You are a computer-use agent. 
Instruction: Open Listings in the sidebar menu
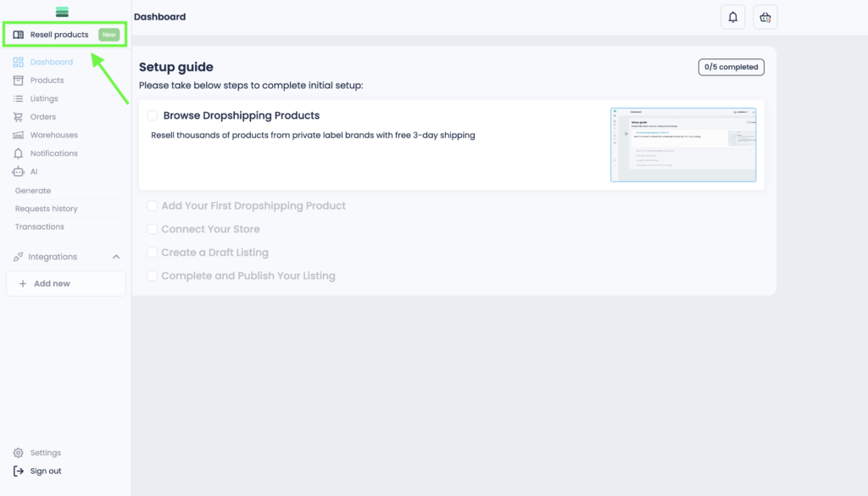pos(44,99)
